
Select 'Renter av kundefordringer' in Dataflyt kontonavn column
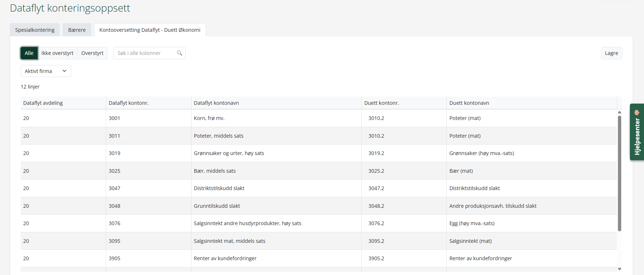pyautogui.click(x=276, y=258)
